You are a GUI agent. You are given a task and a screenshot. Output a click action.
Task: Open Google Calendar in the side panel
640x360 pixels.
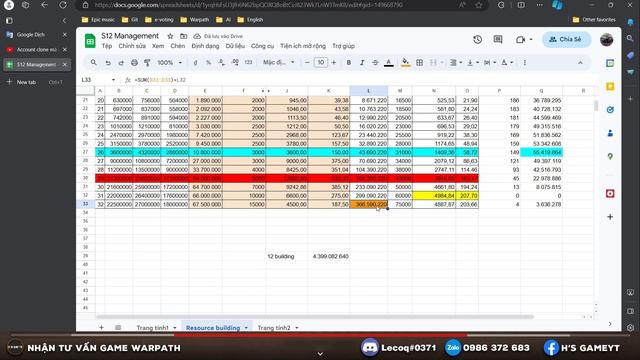coord(610,63)
